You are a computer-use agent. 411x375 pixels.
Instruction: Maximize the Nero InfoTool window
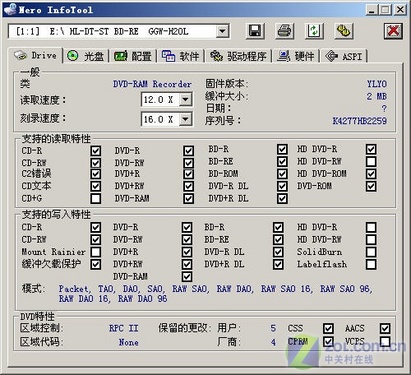(385, 10)
